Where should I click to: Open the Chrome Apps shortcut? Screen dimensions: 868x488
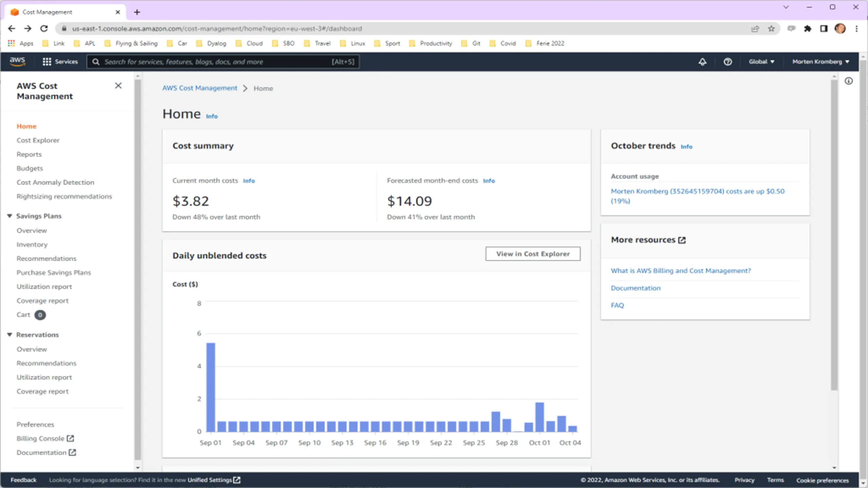pos(20,43)
